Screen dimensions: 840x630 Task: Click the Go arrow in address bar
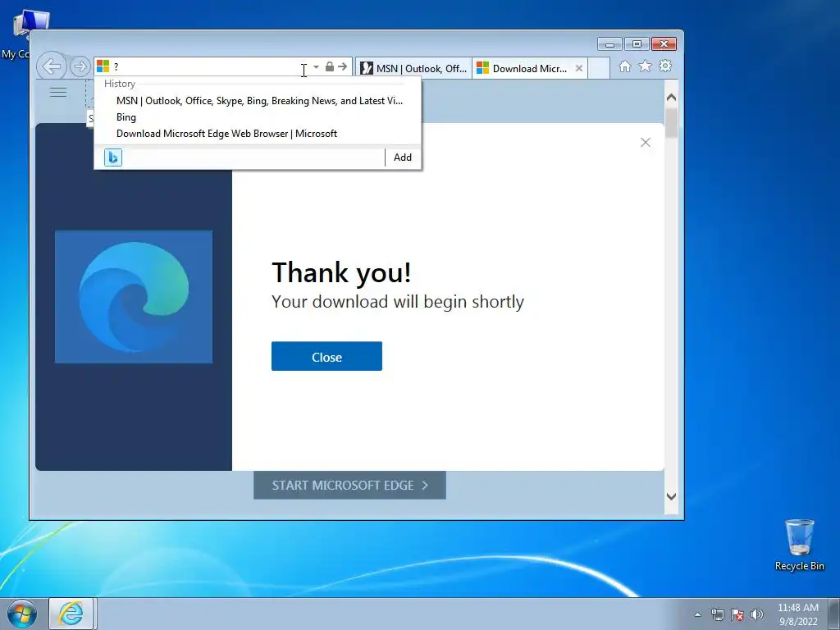tap(342, 67)
